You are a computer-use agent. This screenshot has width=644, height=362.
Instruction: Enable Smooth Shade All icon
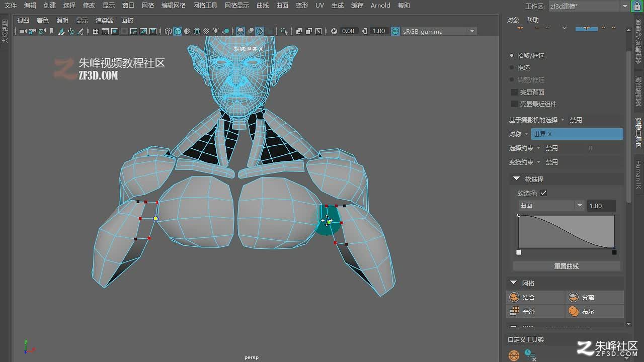pos(178,31)
